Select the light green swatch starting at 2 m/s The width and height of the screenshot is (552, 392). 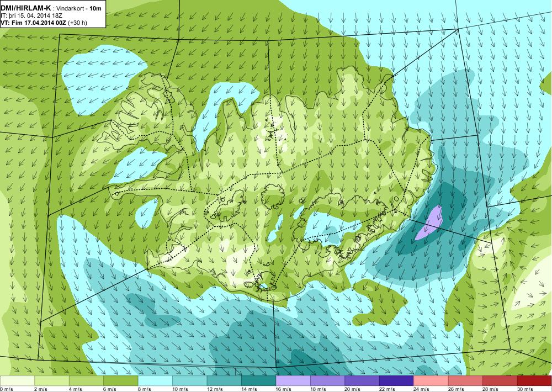click(52, 381)
